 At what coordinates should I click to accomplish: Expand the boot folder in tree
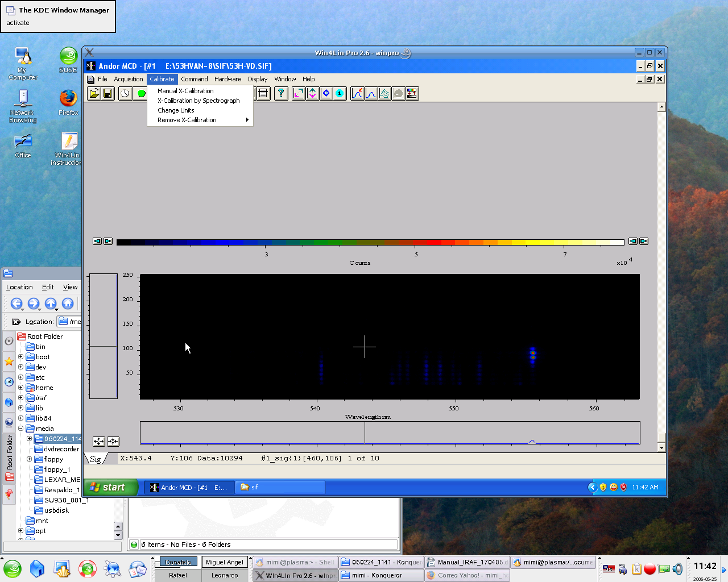(x=21, y=357)
